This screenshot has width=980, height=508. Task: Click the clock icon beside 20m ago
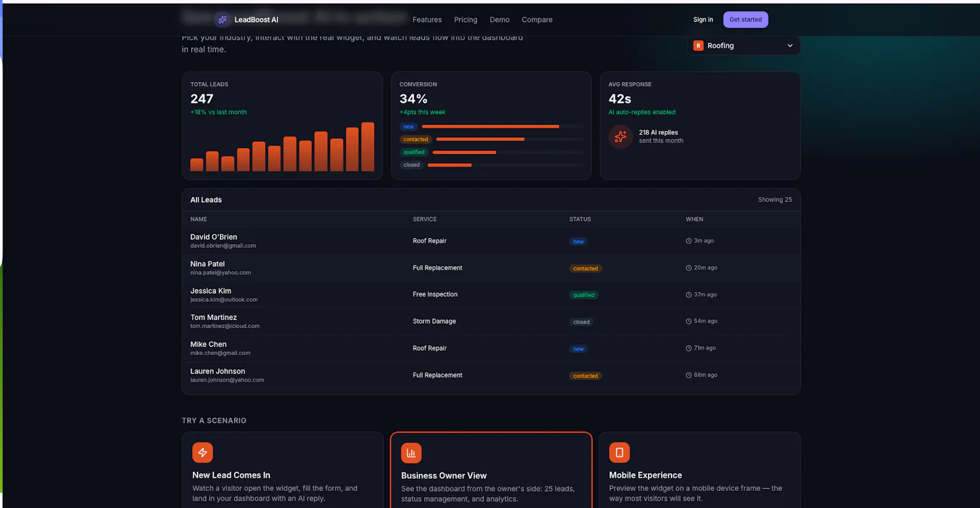pyautogui.click(x=688, y=268)
